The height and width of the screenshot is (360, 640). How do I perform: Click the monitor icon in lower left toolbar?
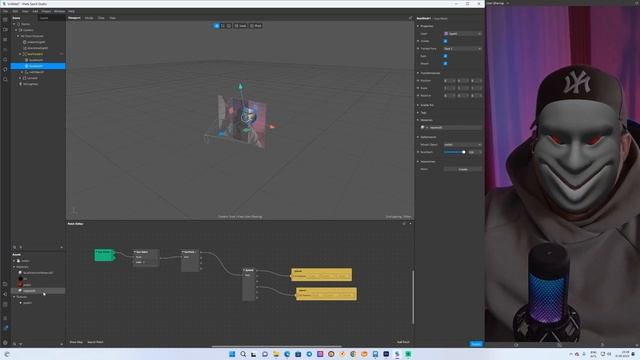(x=5, y=284)
